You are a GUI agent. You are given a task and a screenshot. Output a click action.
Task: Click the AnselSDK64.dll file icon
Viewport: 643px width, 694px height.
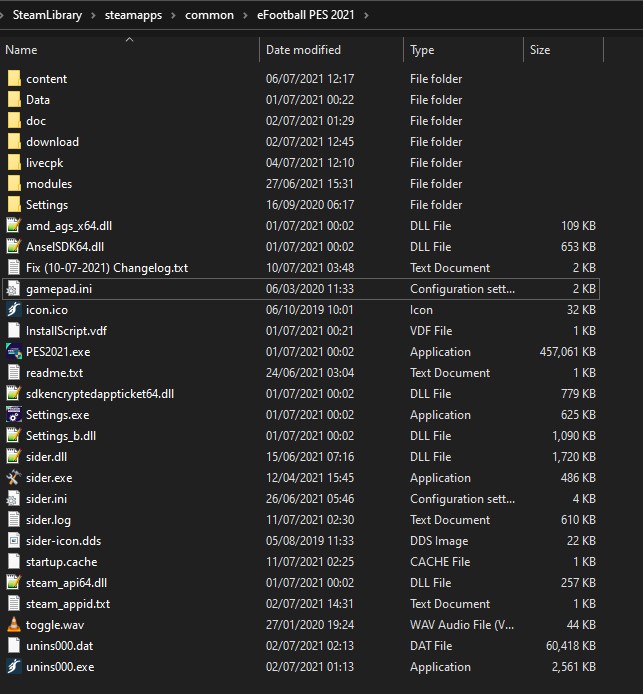click(14, 247)
